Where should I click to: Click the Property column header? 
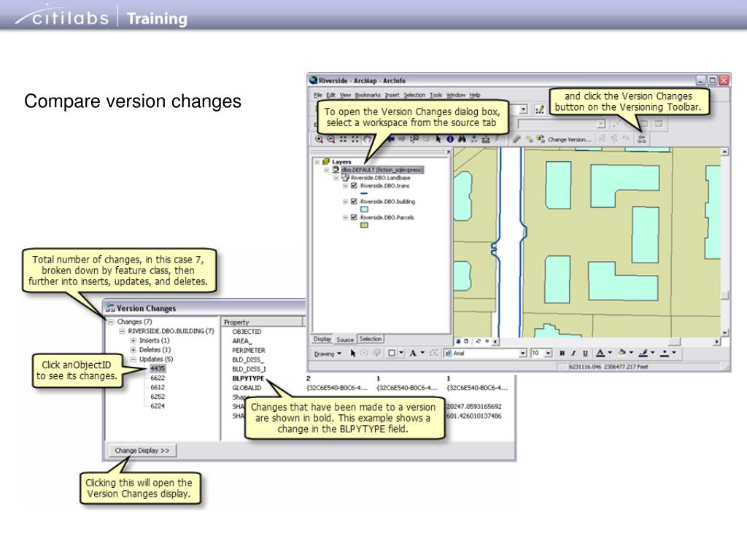263,322
